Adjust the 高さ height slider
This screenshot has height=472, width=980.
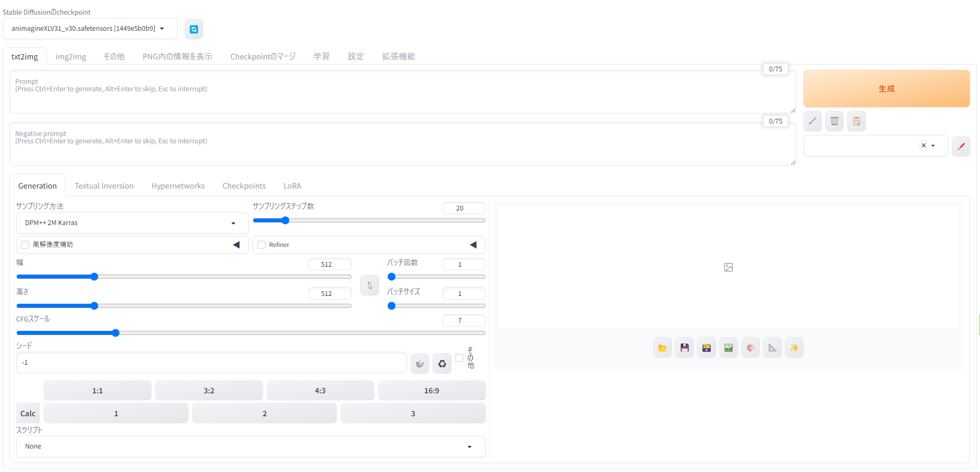pos(184,306)
